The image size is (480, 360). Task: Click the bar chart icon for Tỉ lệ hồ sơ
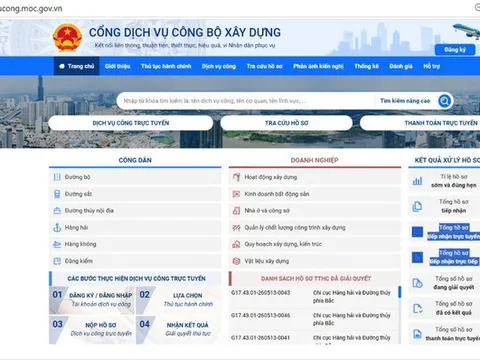(417, 181)
